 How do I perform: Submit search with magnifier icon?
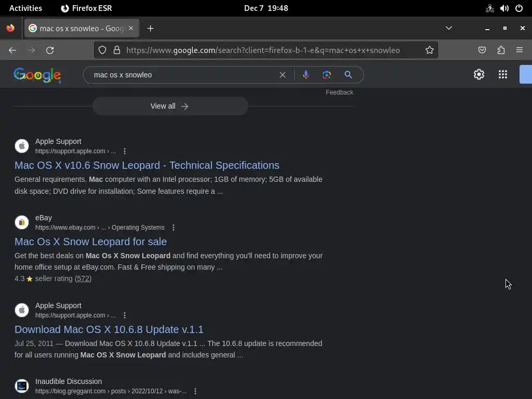pyautogui.click(x=348, y=75)
